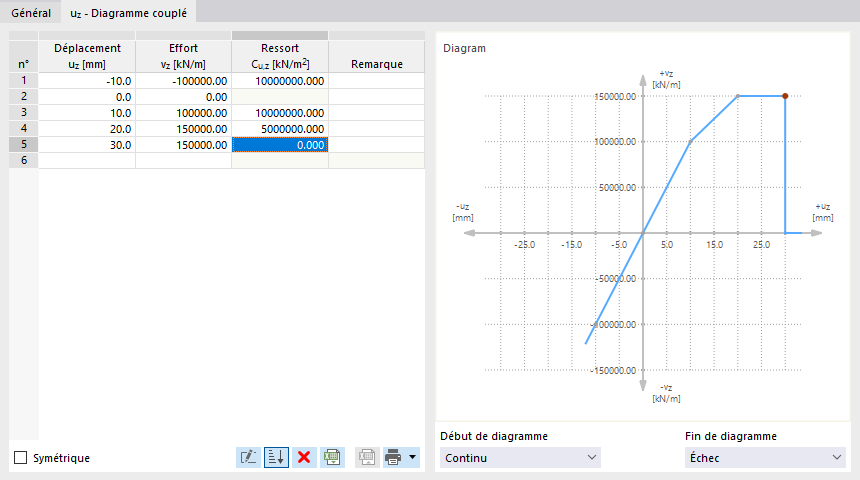
Task: Select empty row number 6 header
Action: click(x=24, y=160)
